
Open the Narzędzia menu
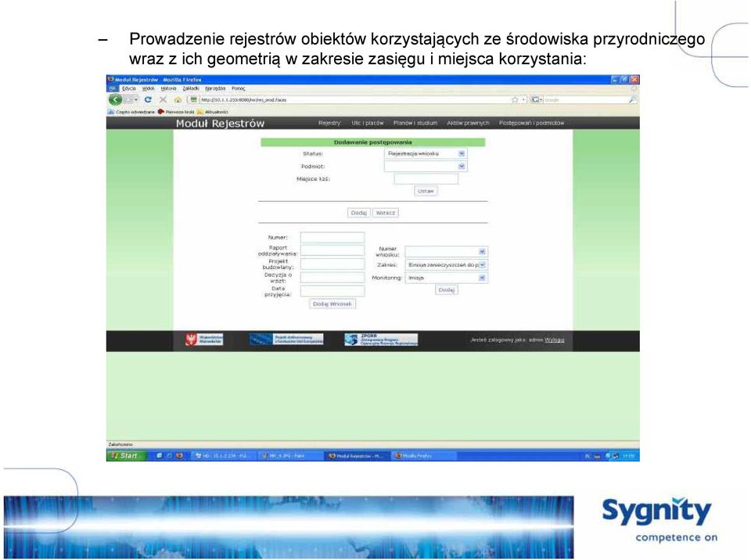(x=215, y=88)
